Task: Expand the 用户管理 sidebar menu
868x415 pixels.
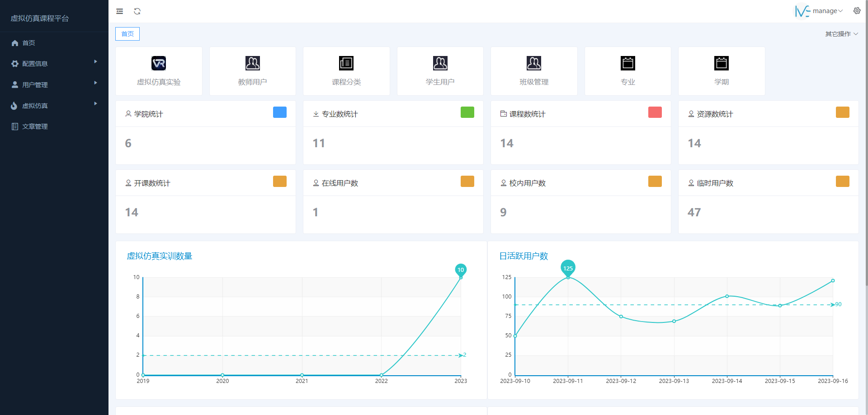Action: point(54,85)
